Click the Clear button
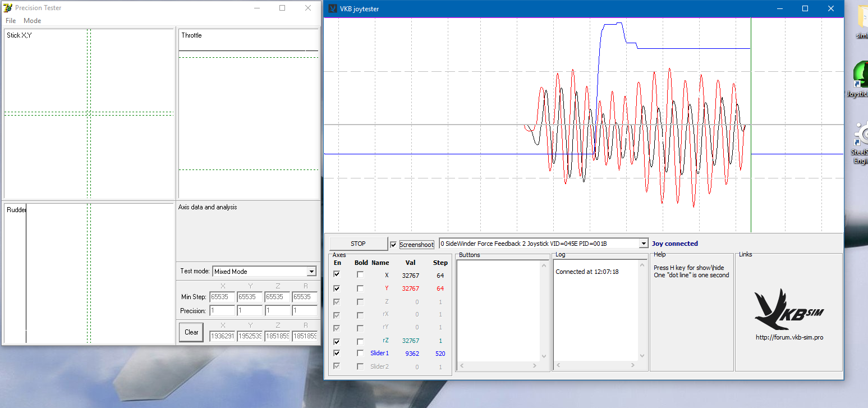 click(191, 332)
